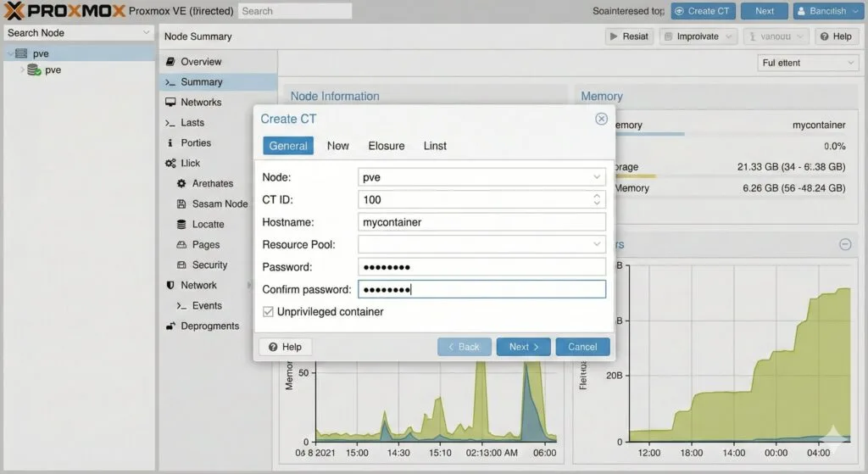
Task: Toggle the Unprivileged container checkbox
Action: 268,312
